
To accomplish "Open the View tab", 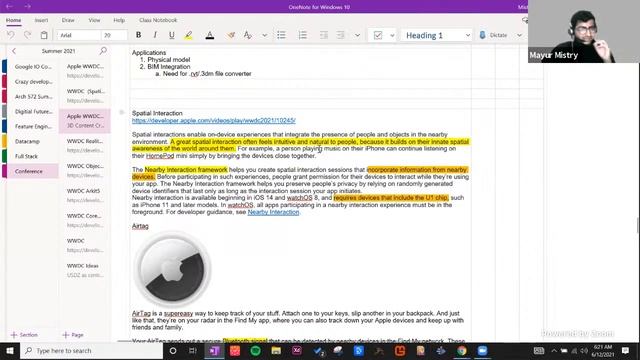I will (94, 20).
